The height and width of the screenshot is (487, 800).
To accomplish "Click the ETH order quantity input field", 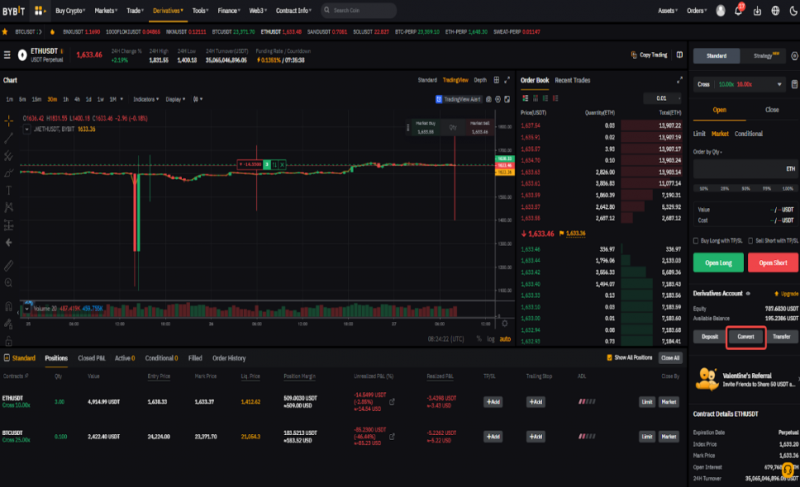I will 745,169.
